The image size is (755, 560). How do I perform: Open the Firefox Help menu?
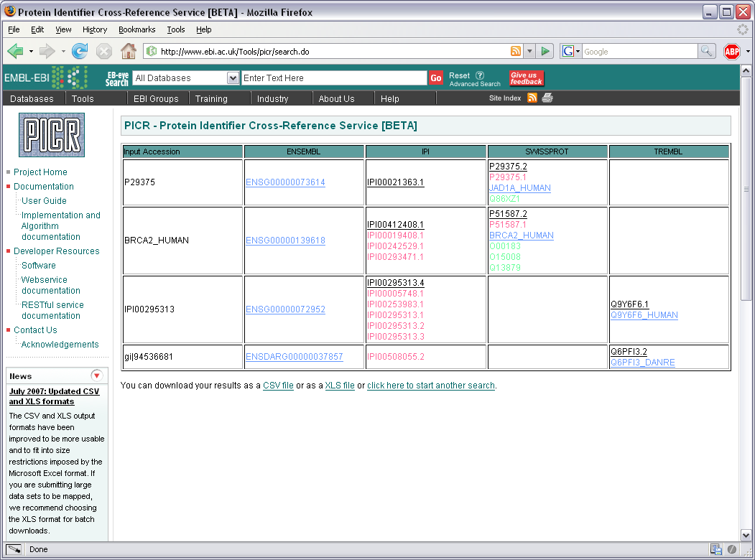204,29
